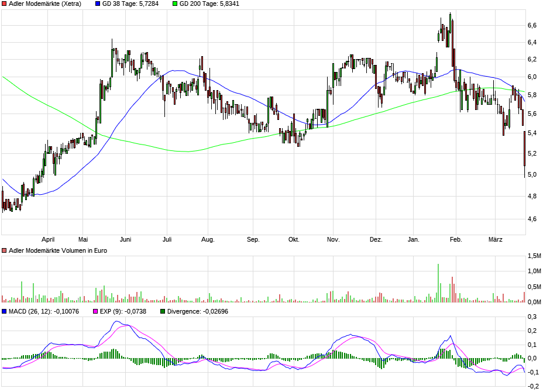The width and height of the screenshot is (550, 392).
Task: Click the 0,2 MACD axis value
Action: [x=532, y=331]
